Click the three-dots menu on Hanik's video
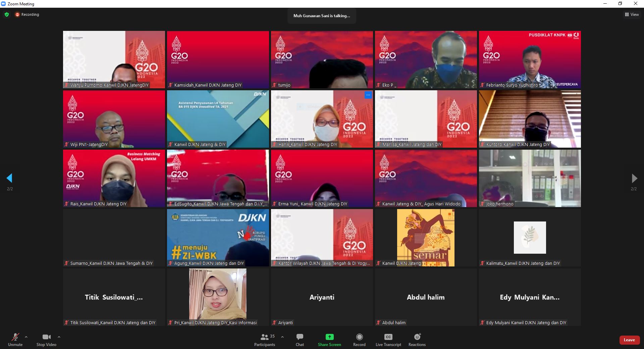The height and width of the screenshot is (349, 644). click(368, 95)
